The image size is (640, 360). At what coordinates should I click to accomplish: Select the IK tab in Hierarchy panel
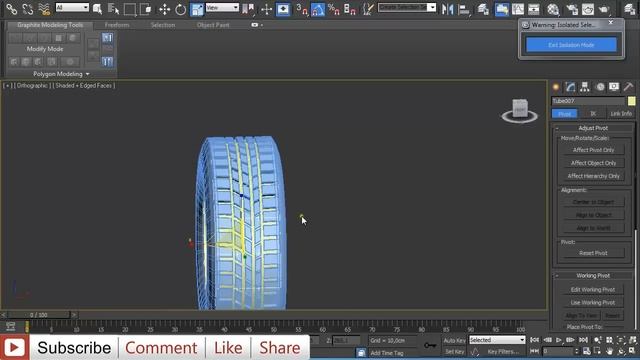coord(593,113)
